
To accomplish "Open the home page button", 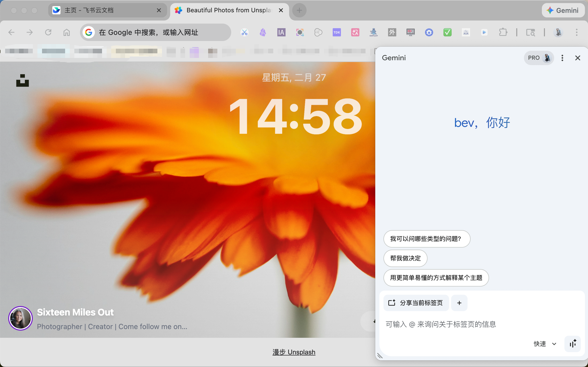I will 67,32.
